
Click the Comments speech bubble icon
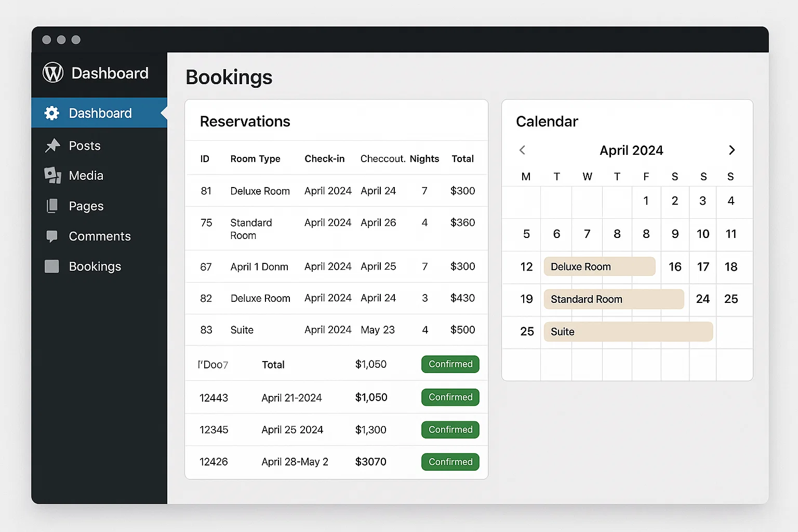pos(52,236)
